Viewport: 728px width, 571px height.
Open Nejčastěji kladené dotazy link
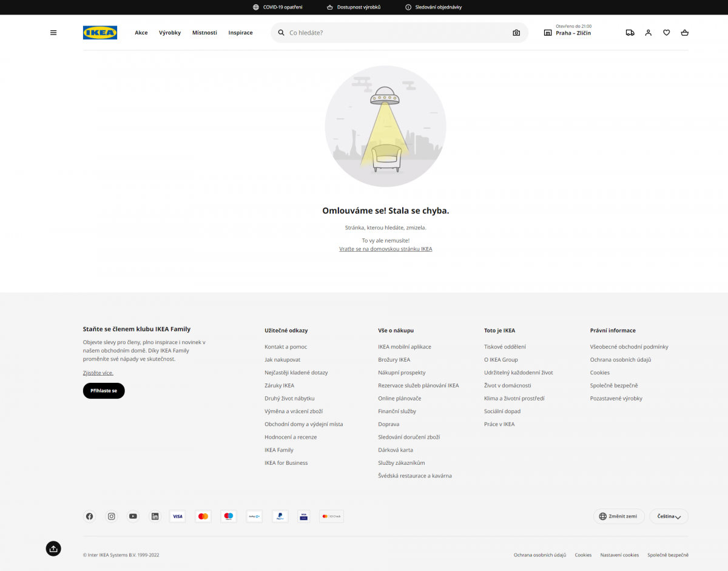296,373
